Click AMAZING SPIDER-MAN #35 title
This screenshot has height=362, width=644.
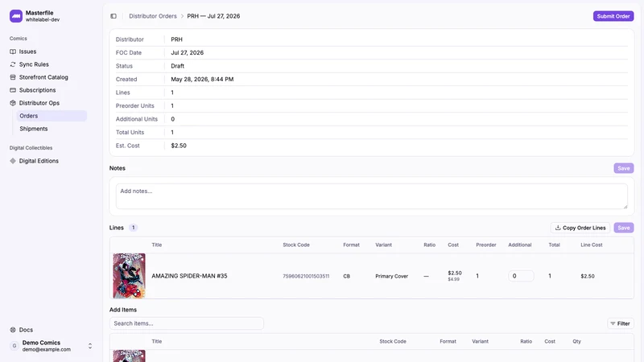[189, 276]
